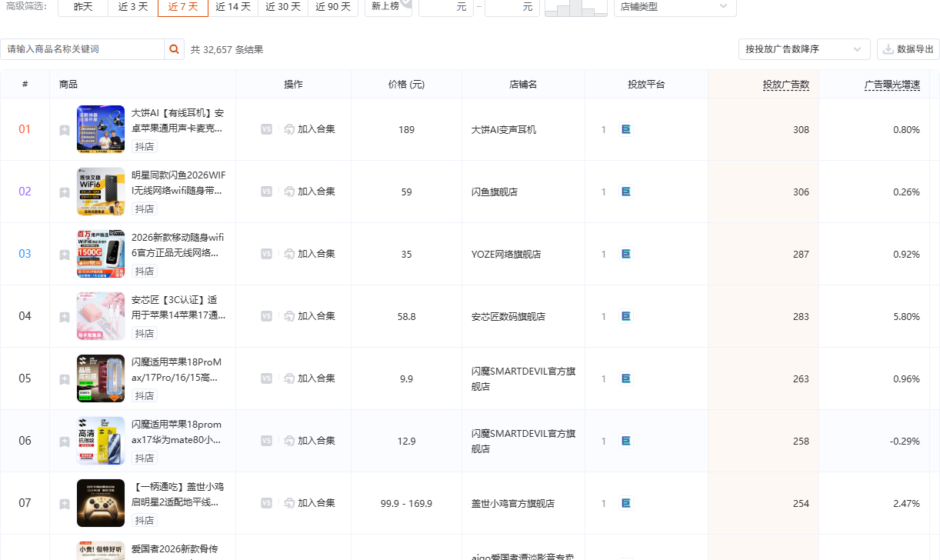Select the 近 30 天 time range tab
This screenshot has height=560, width=940.
coord(283,6)
